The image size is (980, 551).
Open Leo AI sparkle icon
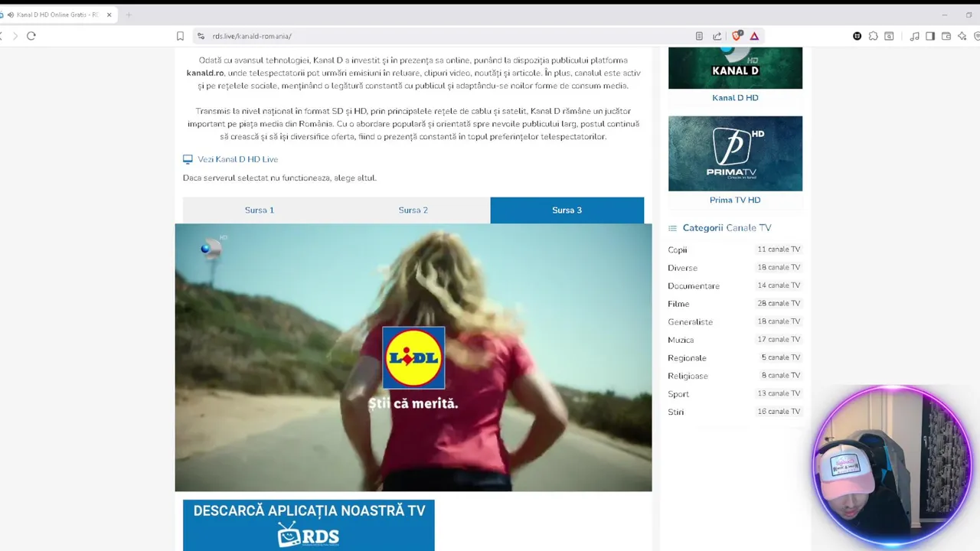coord(962,36)
